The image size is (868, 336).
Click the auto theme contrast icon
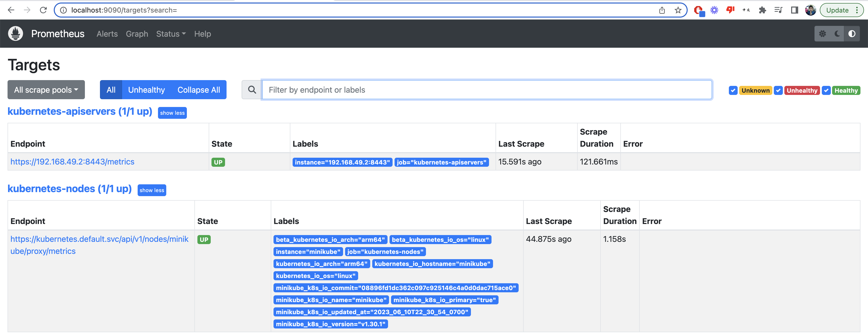click(x=852, y=33)
